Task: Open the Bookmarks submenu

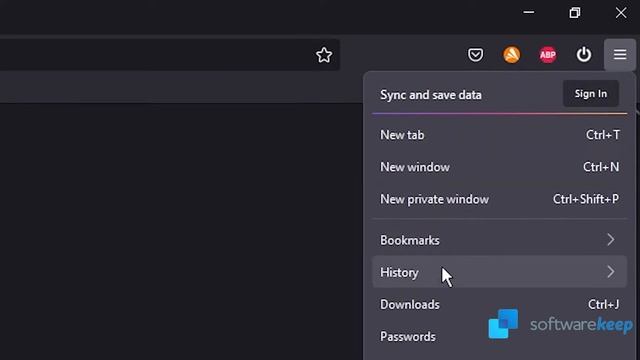Action: pos(500,240)
